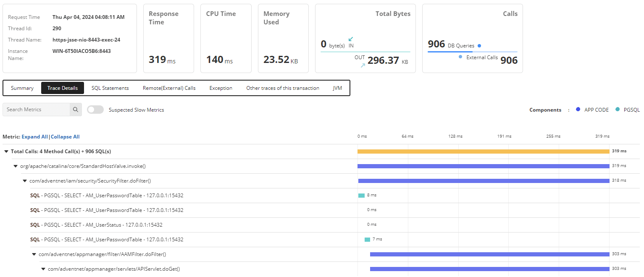644x277 pixels.
Task: Switch to the SQL Statements tab
Action: (x=110, y=88)
